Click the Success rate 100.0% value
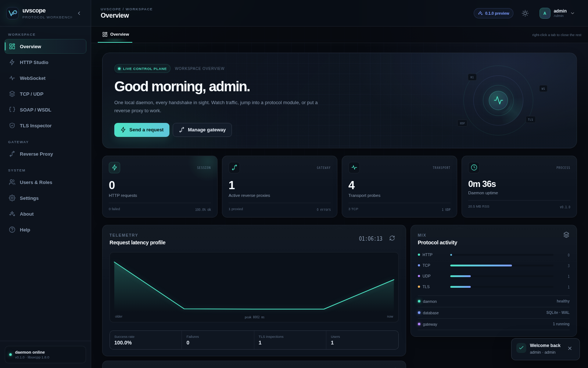The width and height of the screenshot is (588, 368). click(x=123, y=343)
